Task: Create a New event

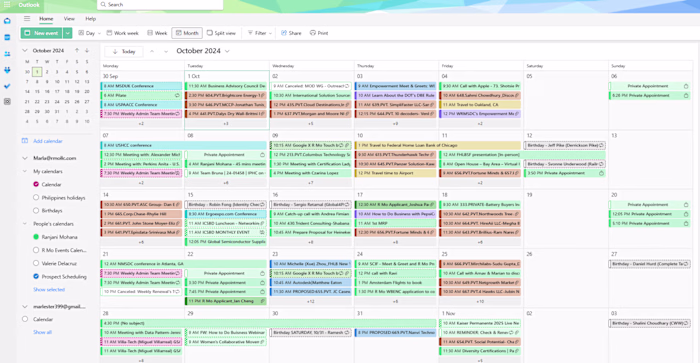Action: [42, 33]
